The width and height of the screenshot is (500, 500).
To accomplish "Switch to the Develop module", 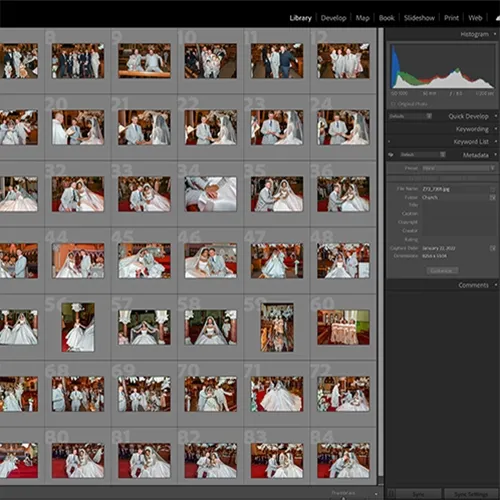I will pos(333,18).
